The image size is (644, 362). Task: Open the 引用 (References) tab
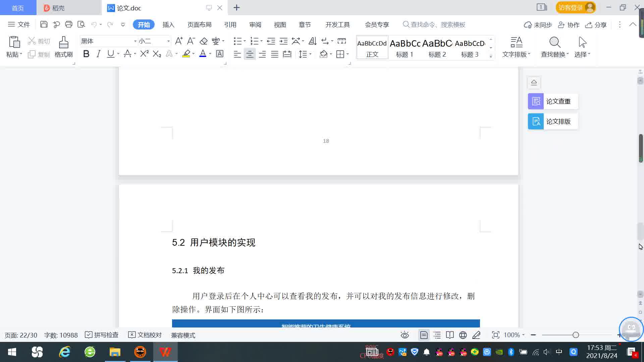(x=230, y=25)
